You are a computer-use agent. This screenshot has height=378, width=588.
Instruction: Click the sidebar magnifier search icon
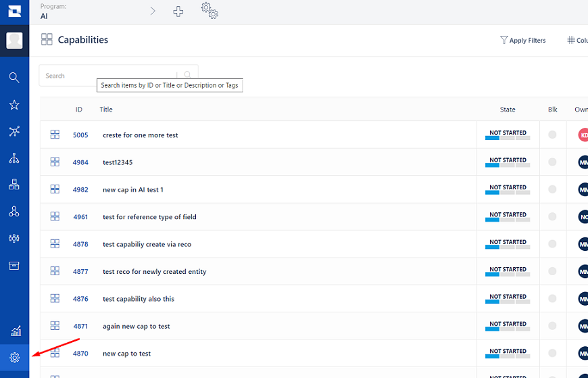click(14, 78)
